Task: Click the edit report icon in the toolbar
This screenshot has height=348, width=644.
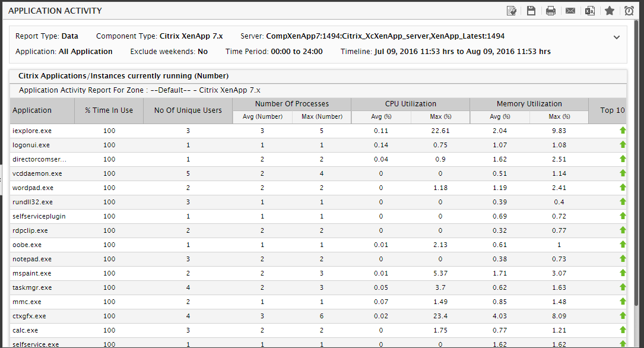Action: pos(511,11)
